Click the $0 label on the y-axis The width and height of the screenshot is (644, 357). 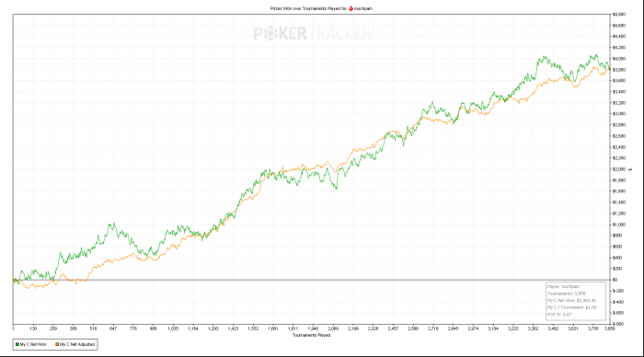(615, 280)
